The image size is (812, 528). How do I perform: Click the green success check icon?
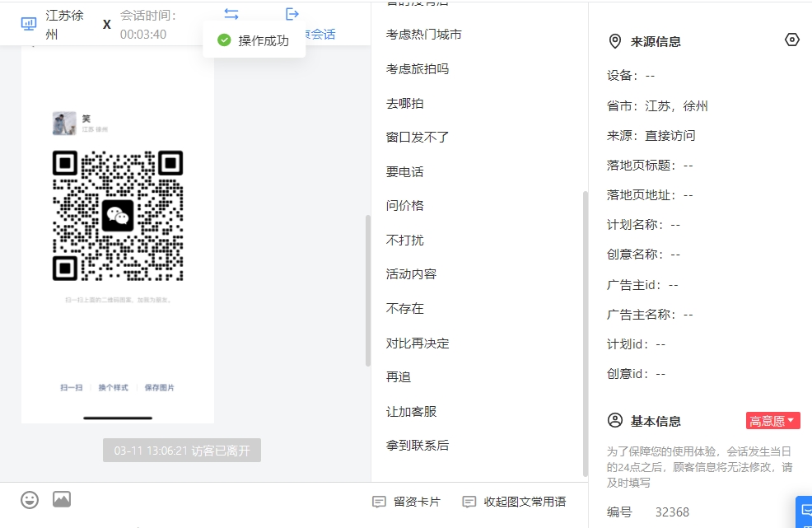point(224,40)
